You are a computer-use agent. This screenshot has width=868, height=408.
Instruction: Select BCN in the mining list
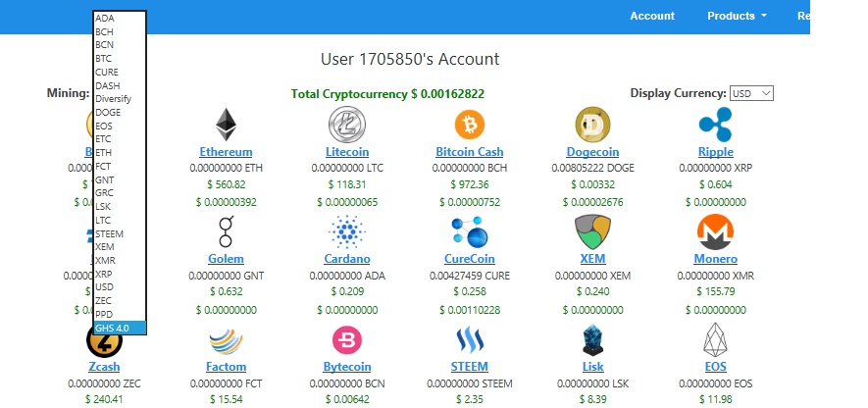point(119,45)
